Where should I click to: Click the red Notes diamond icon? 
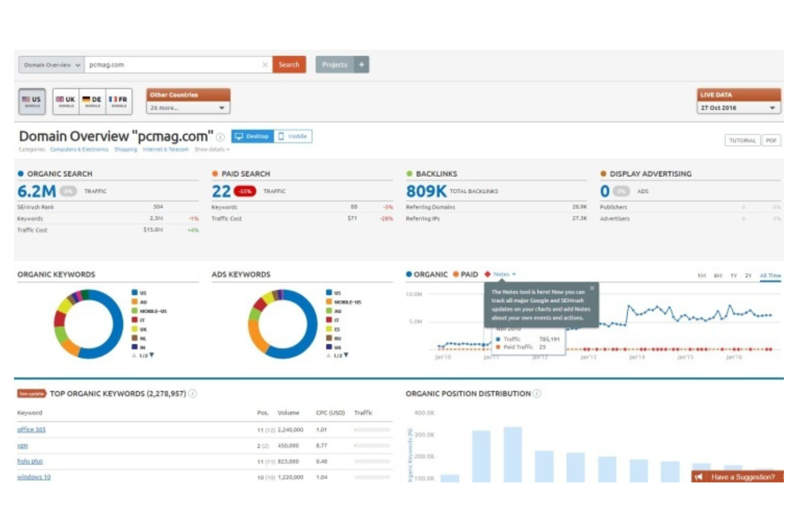click(x=487, y=274)
